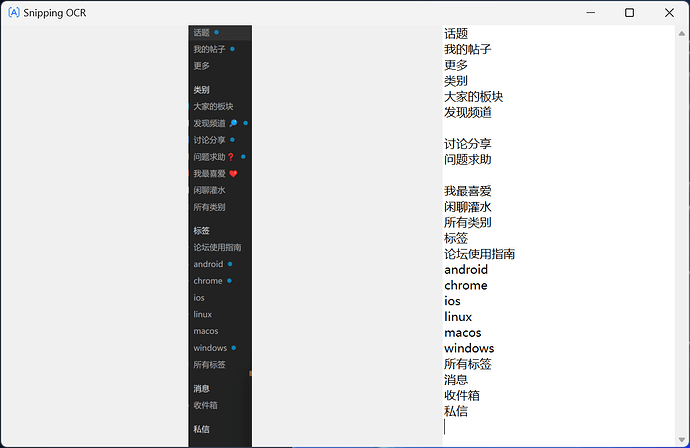Click 大家的板块 in the sidebar image

point(213,106)
